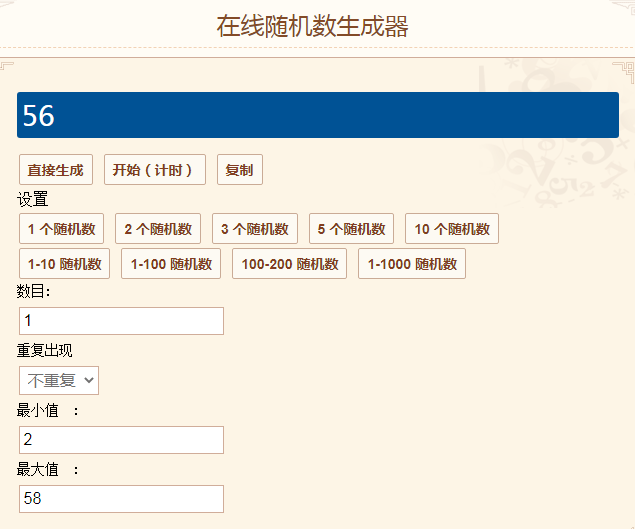Choose the 3 个随机数 preset
This screenshot has width=635, height=529.
pyautogui.click(x=255, y=229)
